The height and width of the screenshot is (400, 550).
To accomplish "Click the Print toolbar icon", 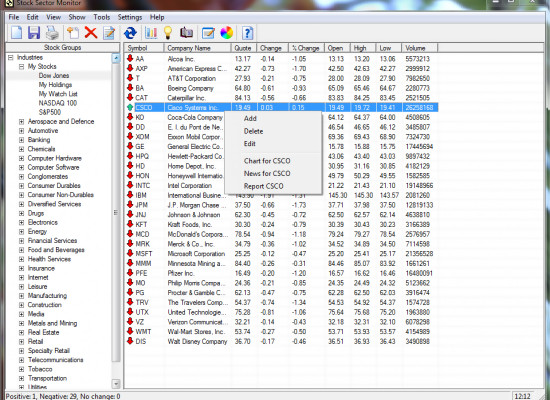I will click(52, 33).
